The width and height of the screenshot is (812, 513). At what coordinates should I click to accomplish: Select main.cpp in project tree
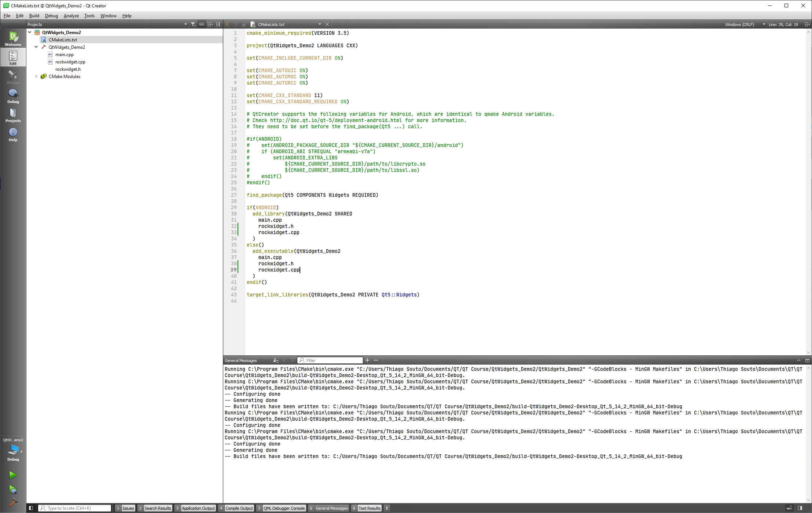pos(65,54)
